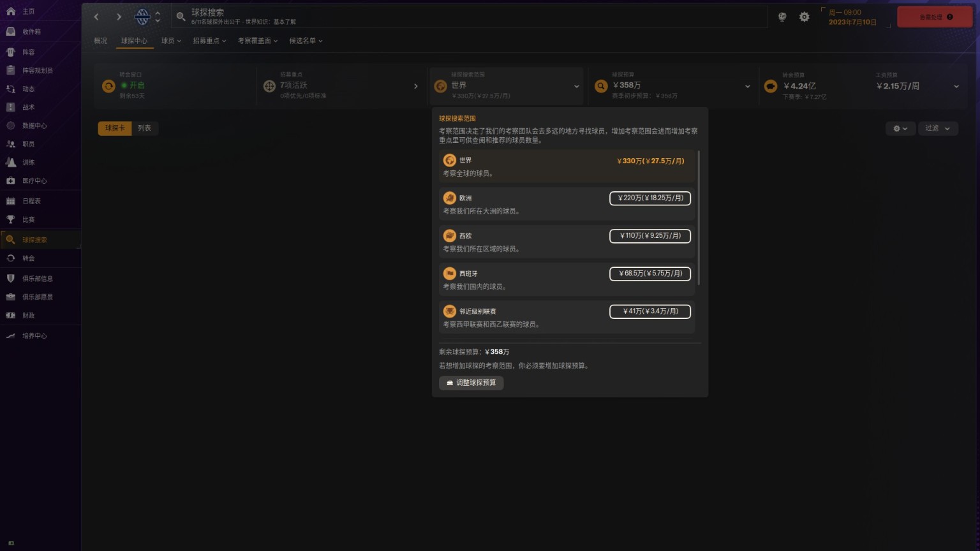Screen dimensions: 980x551
Task: Expand the 球探预算 ¥358万 dropdown
Action: pyautogui.click(x=747, y=87)
